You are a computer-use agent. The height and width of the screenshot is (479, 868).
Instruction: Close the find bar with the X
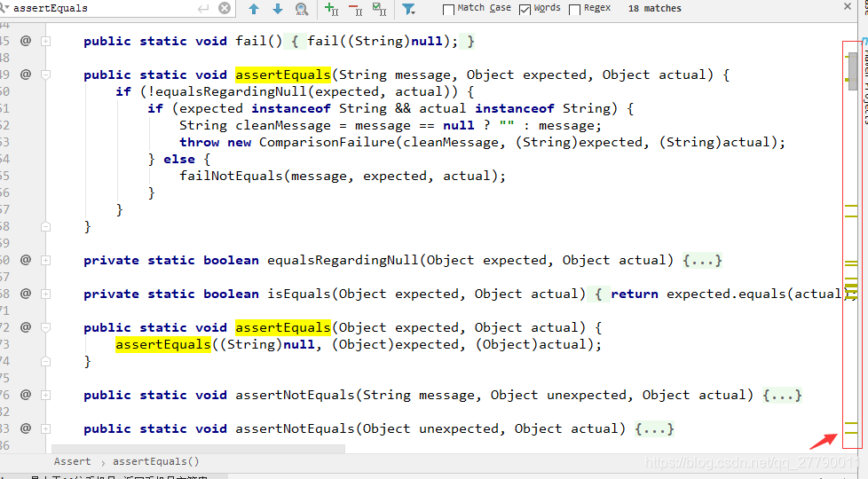click(848, 6)
